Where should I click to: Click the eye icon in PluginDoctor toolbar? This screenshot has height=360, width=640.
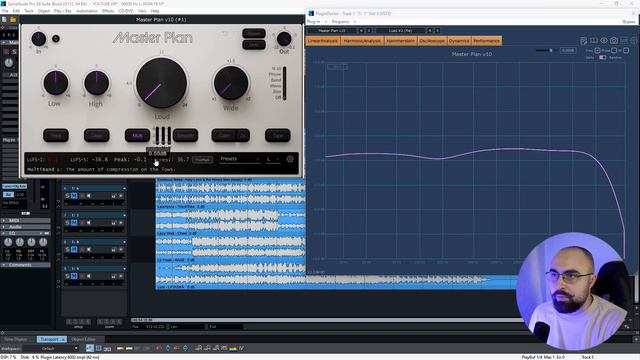(604, 40)
